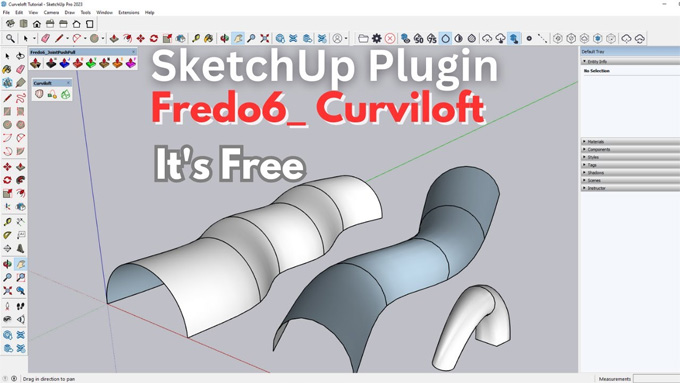Collapse the Entity Info panel

tap(630, 62)
